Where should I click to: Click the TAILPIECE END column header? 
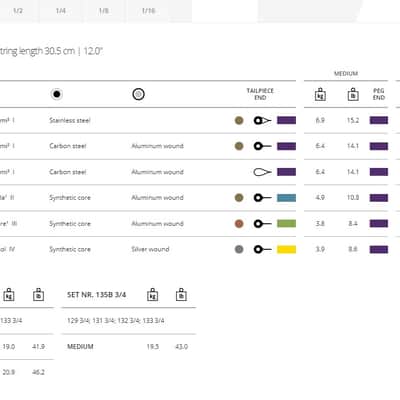pyautogui.click(x=260, y=94)
